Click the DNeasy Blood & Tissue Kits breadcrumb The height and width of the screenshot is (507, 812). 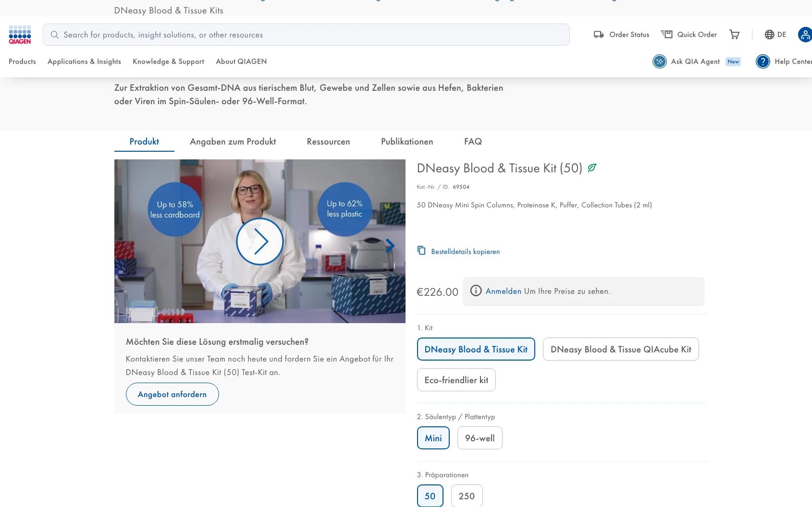[x=169, y=11]
